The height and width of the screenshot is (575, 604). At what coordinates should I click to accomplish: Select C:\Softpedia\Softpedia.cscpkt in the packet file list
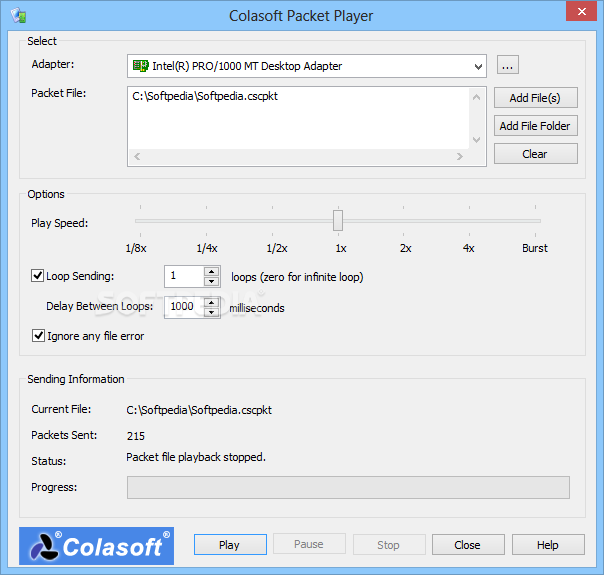[x=205, y=96]
